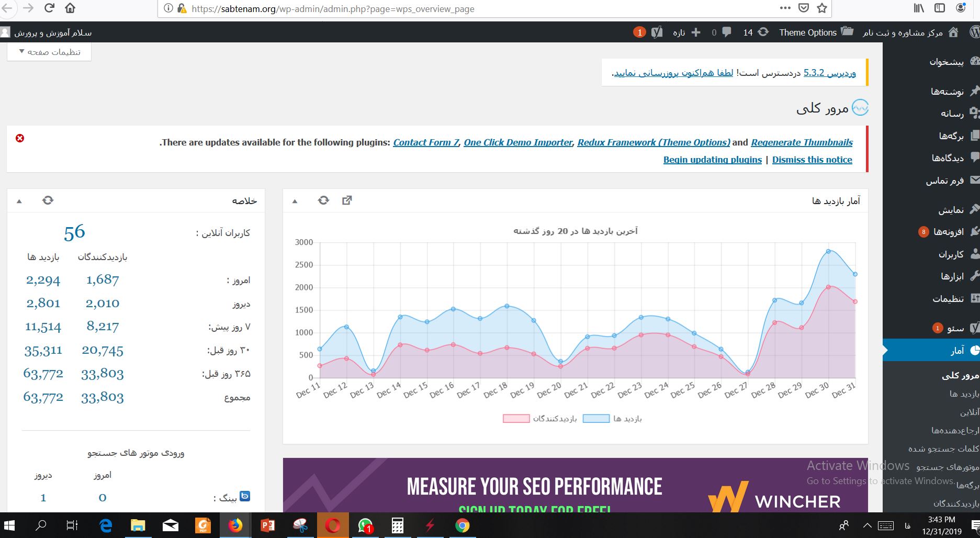Bookmark this page with the star icon
980x538 pixels.
pyautogui.click(x=822, y=8)
